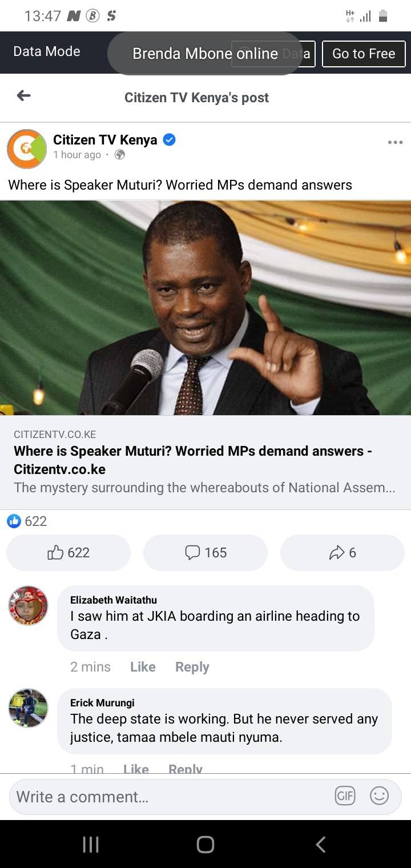The width and height of the screenshot is (411, 868).
Task: Open Erick Murungi's profile avatar
Action: (29, 708)
